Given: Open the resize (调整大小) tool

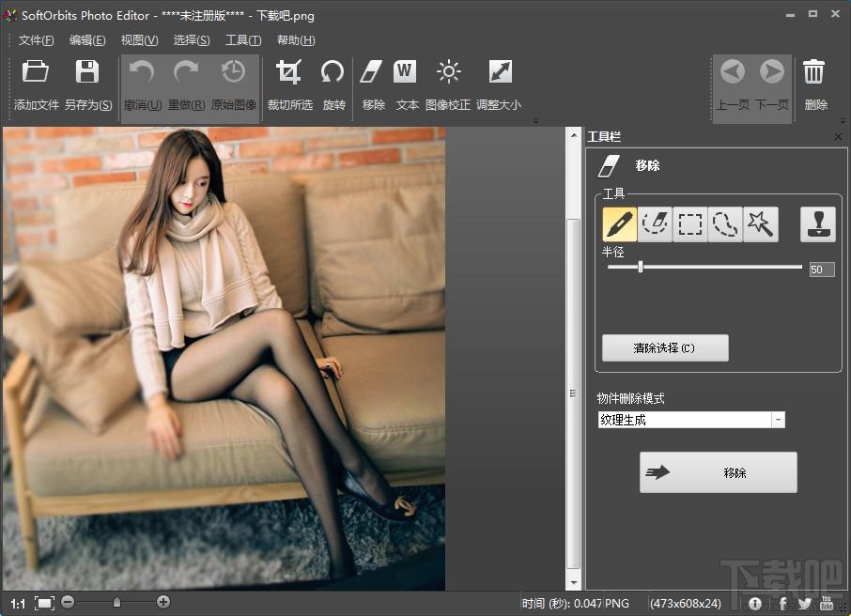Looking at the screenshot, I should pyautogui.click(x=499, y=72).
